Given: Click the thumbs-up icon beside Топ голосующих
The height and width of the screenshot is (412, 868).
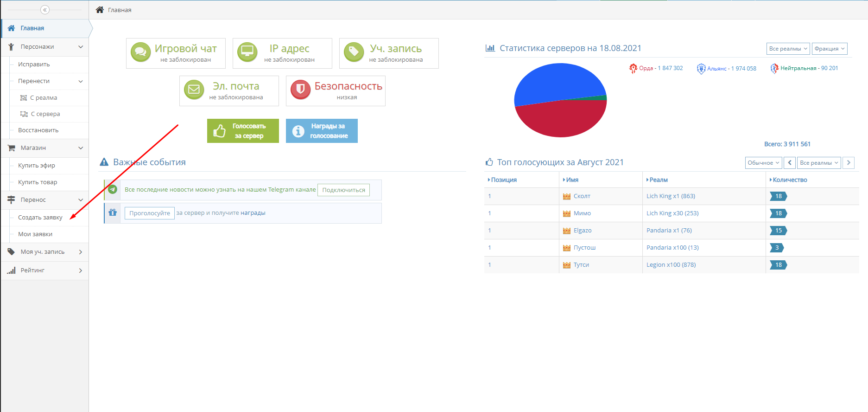Looking at the screenshot, I should click(489, 162).
